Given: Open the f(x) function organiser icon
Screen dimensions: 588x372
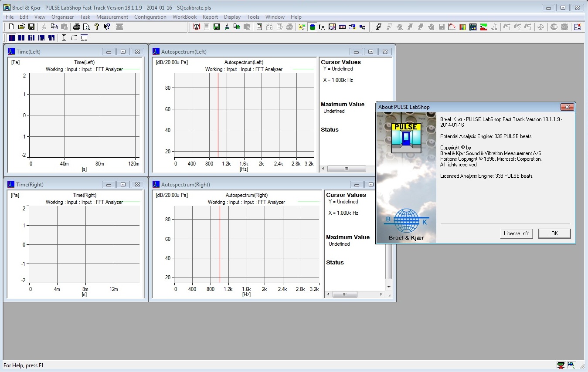Looking at the screenshot, I should click(x=322, y=27).
